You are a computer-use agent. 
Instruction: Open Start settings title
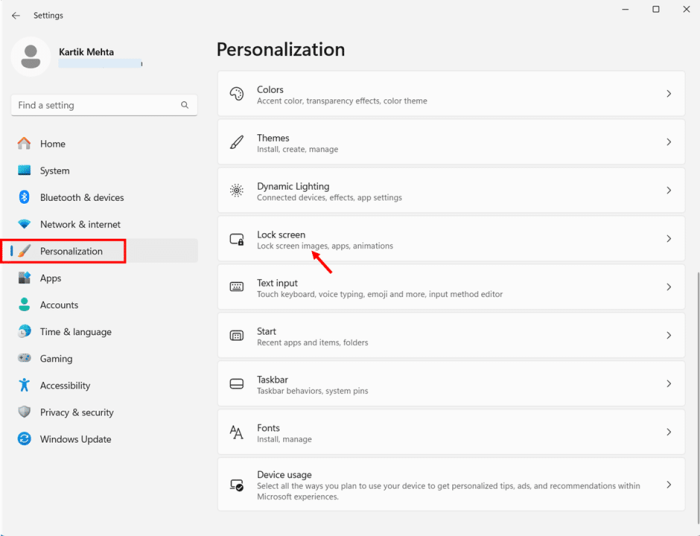click(x=267, y=331)
